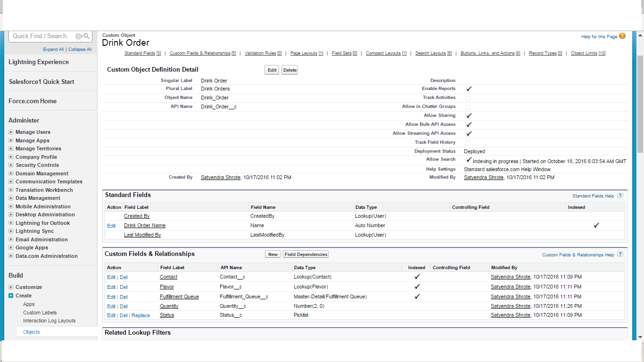The width and height of the screenshot is (644, 362).
Task: Open Objects item in the Create menu
Action: click(x=32, y=332)
